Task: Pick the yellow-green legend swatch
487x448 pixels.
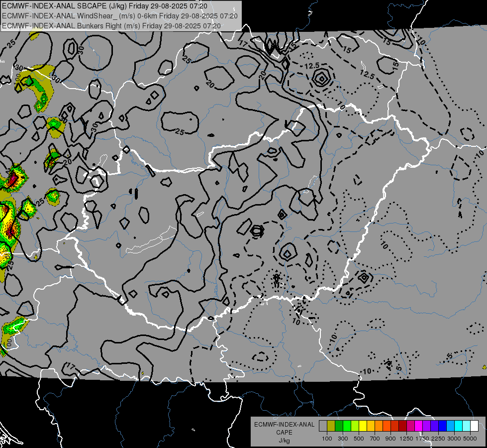Action: coord(355,426)
